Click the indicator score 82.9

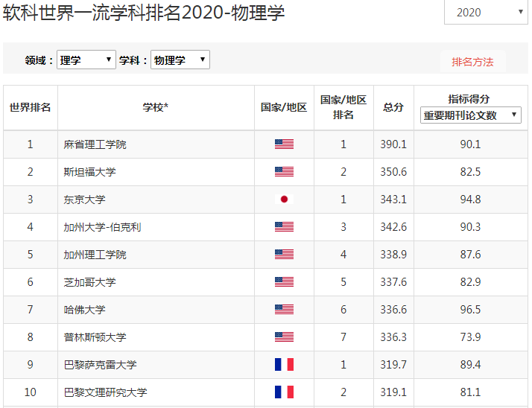coord(470,282)
